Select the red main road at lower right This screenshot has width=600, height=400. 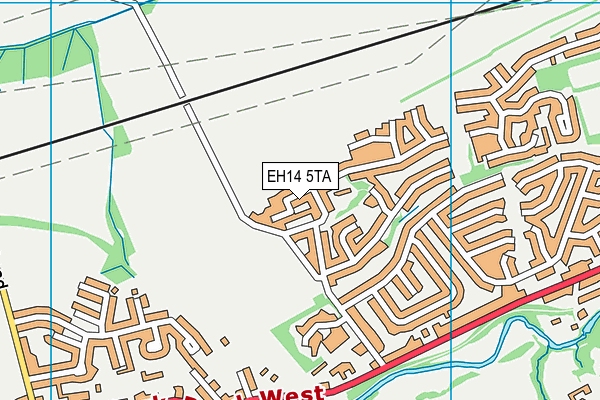click(461, 330)
